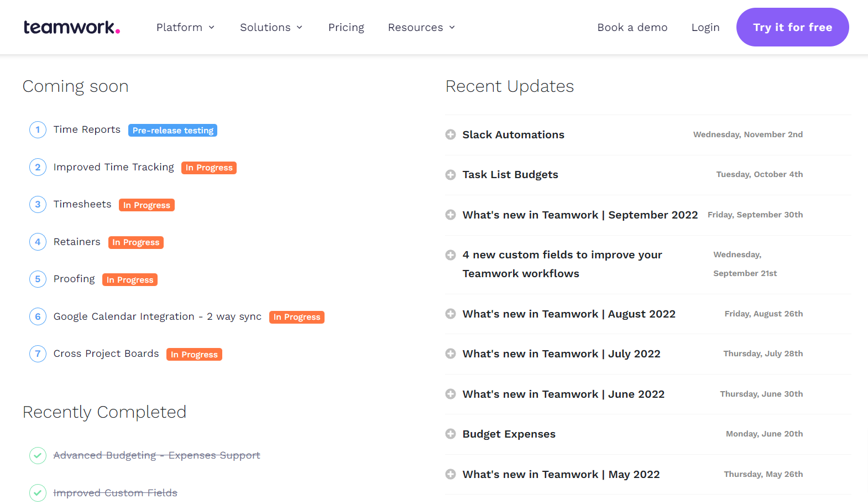
Task: Click the Tuesday, October 4th date
Action: click(760, 174)
